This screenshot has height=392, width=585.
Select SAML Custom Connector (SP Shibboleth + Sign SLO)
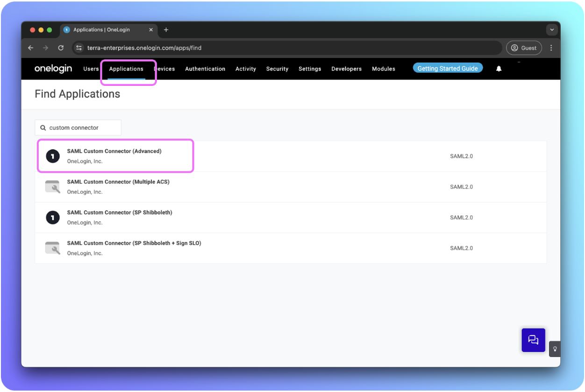pyautogui.click(x=134, y=243)
